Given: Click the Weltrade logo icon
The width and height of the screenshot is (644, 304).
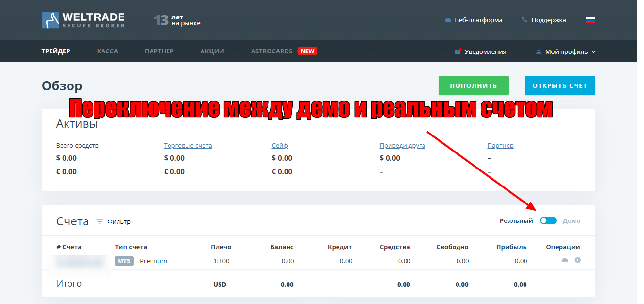Looking at the screenshot, I should (x=51, y=20).
